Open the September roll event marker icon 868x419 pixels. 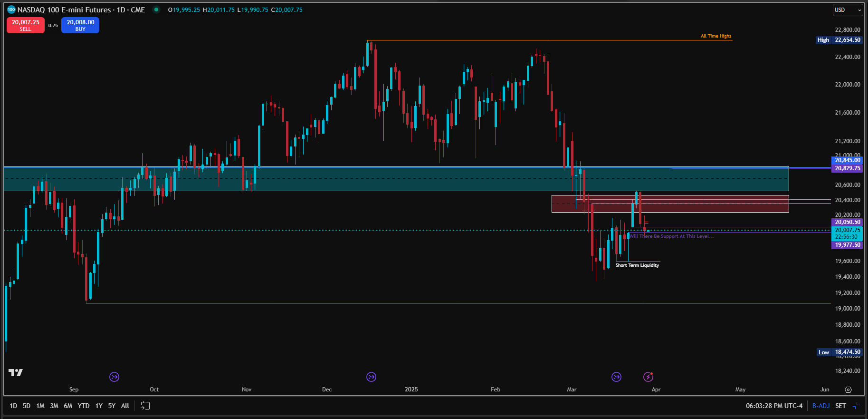click(x=114, y=377)
